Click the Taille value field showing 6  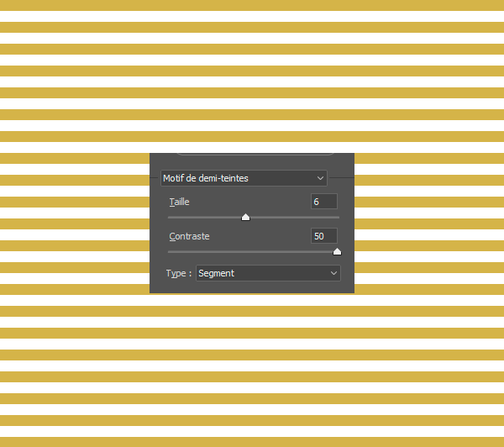pos(324,202)
